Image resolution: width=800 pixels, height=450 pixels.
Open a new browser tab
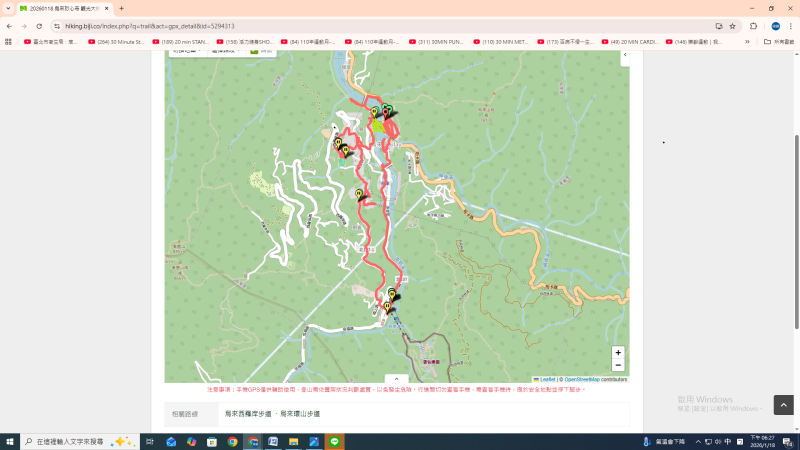coord(121,8)
